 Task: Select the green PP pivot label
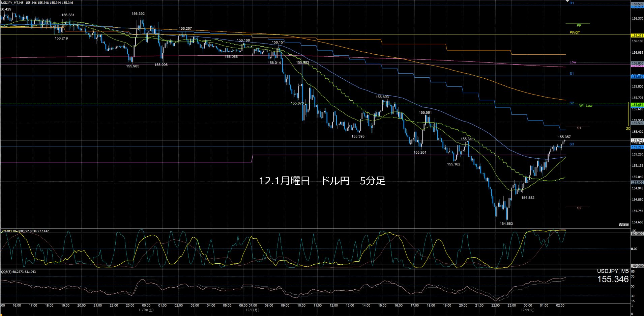pyautogui.click(x=579, y=25)
